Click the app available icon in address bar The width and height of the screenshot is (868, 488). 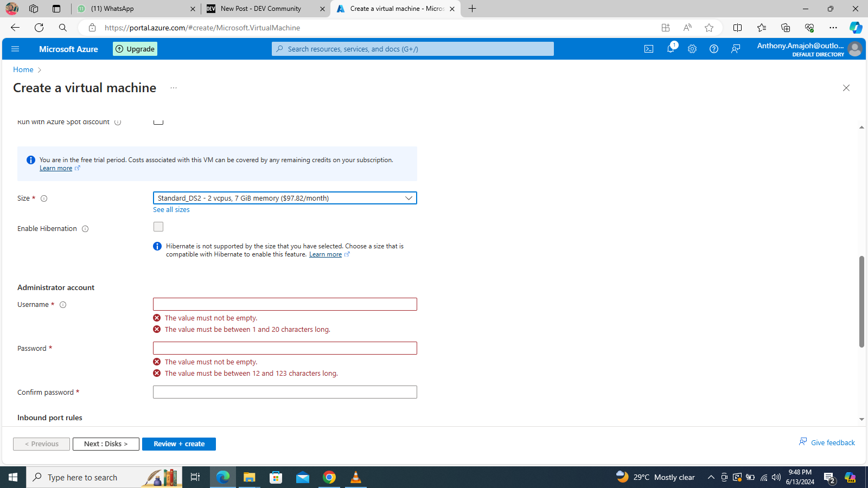pyautogui.click(x=666, y=28)
